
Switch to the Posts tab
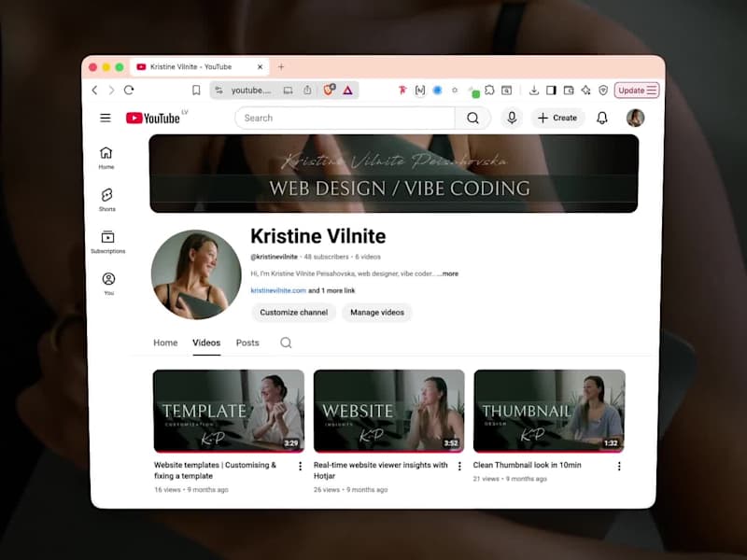247,343
